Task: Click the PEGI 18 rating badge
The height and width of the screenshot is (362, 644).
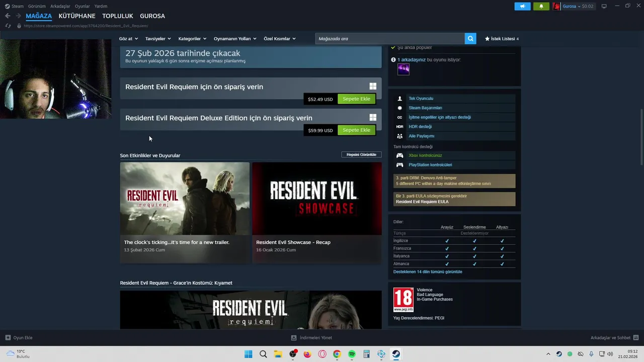Action: [x=404, y=300]
